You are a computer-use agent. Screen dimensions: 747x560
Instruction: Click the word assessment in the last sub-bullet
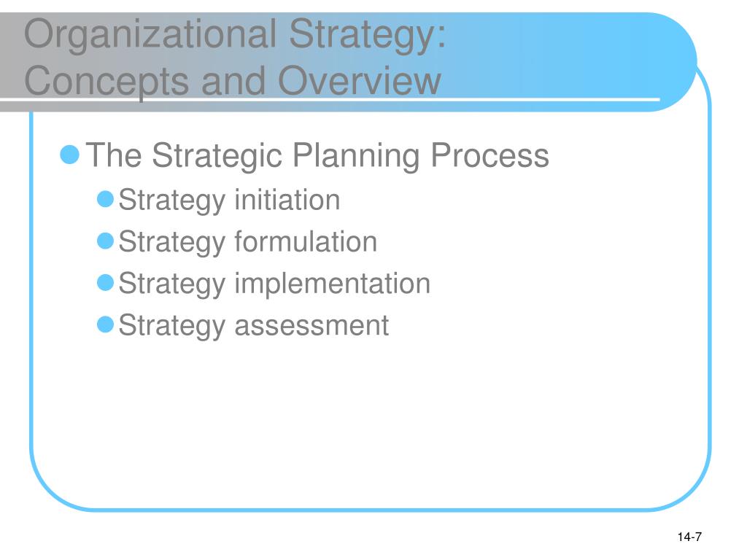coord(311,326)
